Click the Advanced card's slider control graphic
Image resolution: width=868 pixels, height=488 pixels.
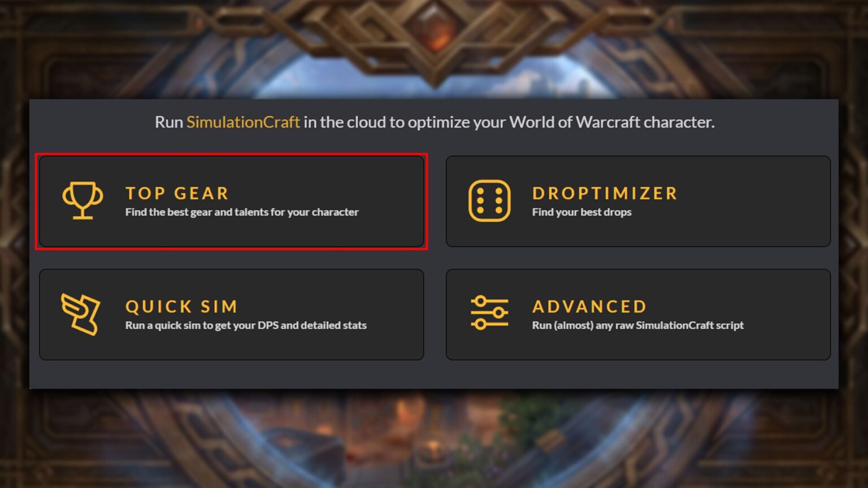pos(490,313)
